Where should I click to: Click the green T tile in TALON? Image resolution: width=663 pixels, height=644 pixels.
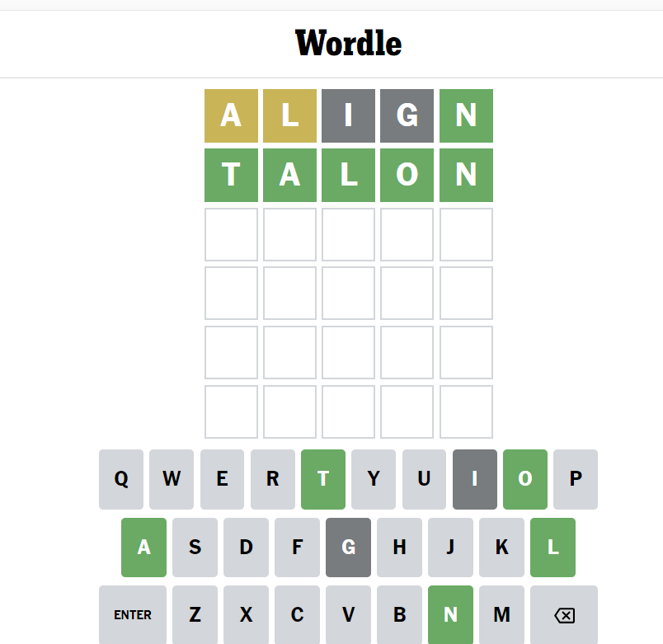click(x=231, y=175)
